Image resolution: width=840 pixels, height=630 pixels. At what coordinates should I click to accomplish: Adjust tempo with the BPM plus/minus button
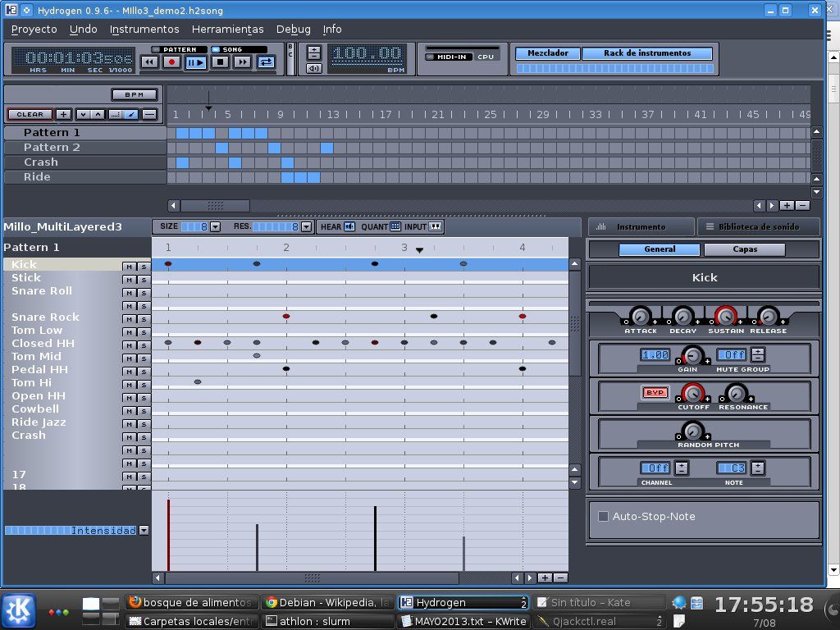314,52
